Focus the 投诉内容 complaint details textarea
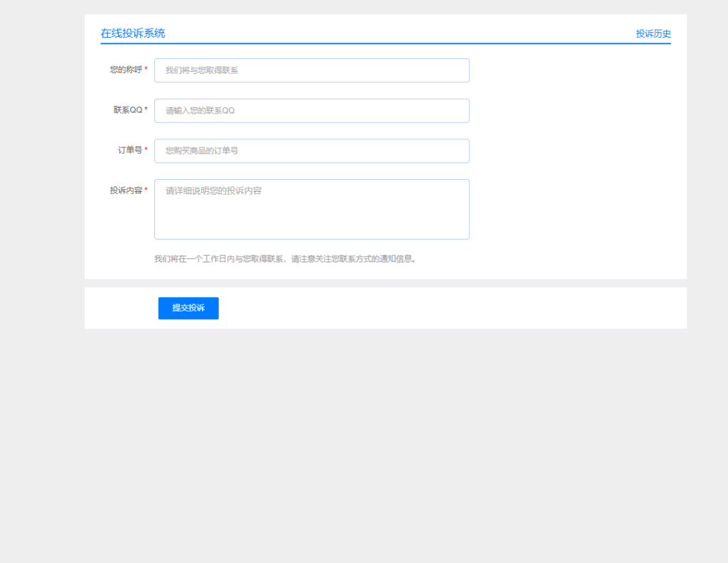This screenshot has height=563, width=728. (311, 209)
